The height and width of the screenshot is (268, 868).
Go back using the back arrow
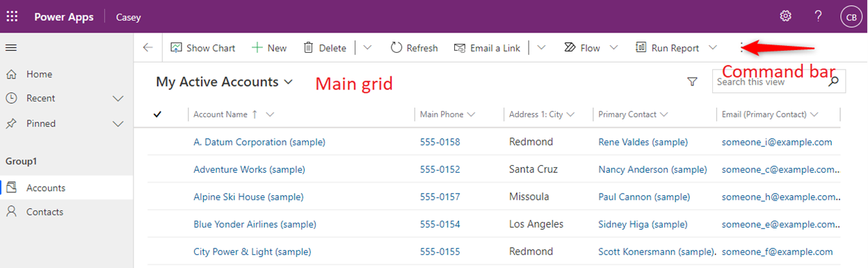147,48
